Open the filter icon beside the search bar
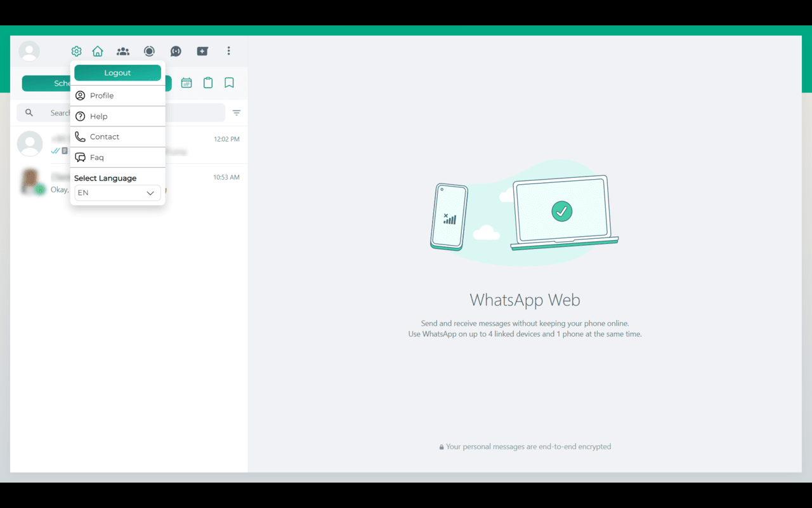812x508 pixels. 236,112
